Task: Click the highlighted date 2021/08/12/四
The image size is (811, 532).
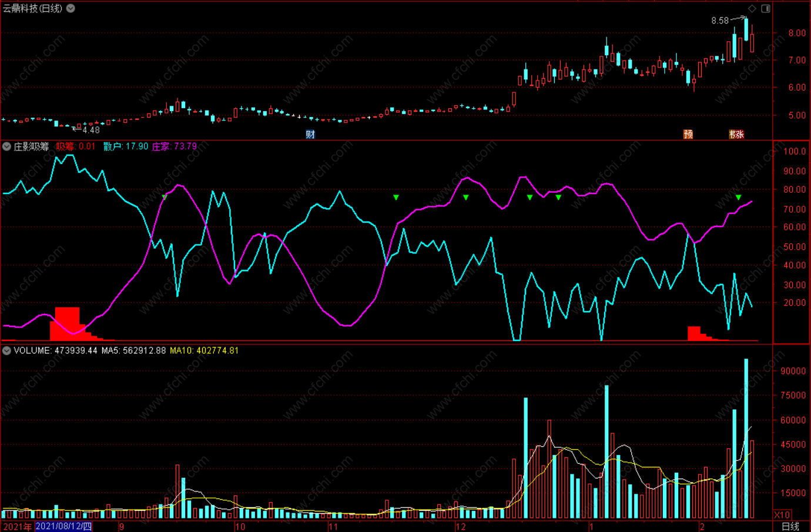Action: point(63,527)
